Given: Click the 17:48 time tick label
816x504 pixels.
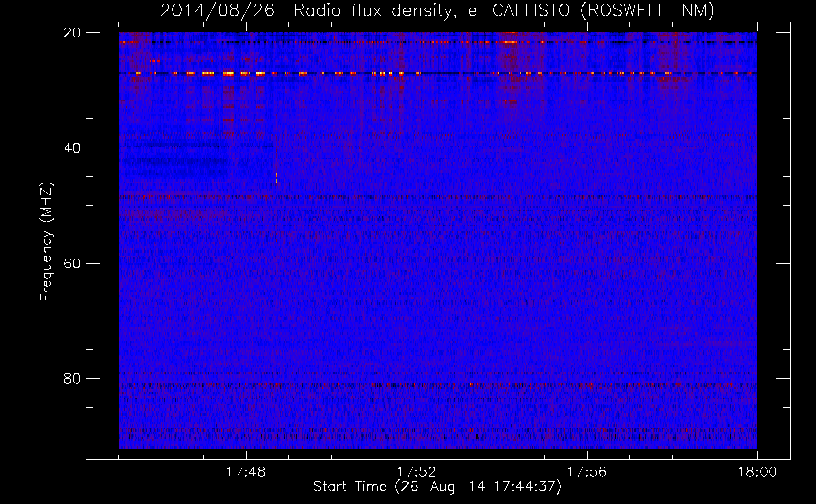Looking at the screenshot, I should (246, 472).
